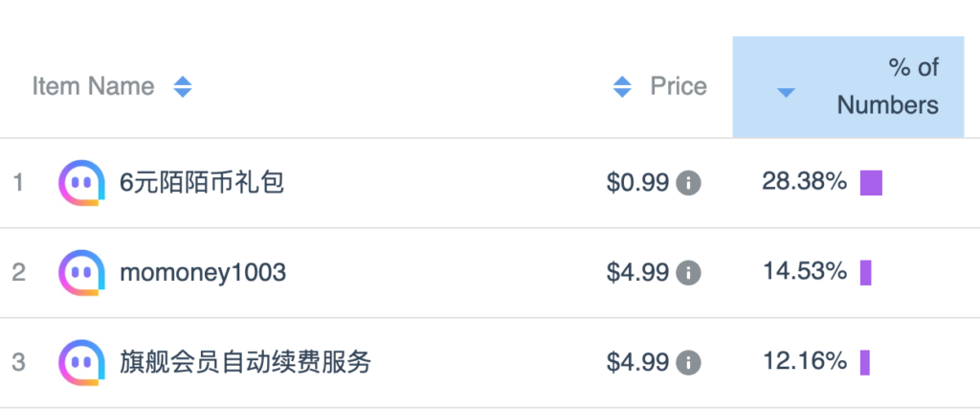Sort by Price using the arrows
Screen dimensions: 980x410
622,86
